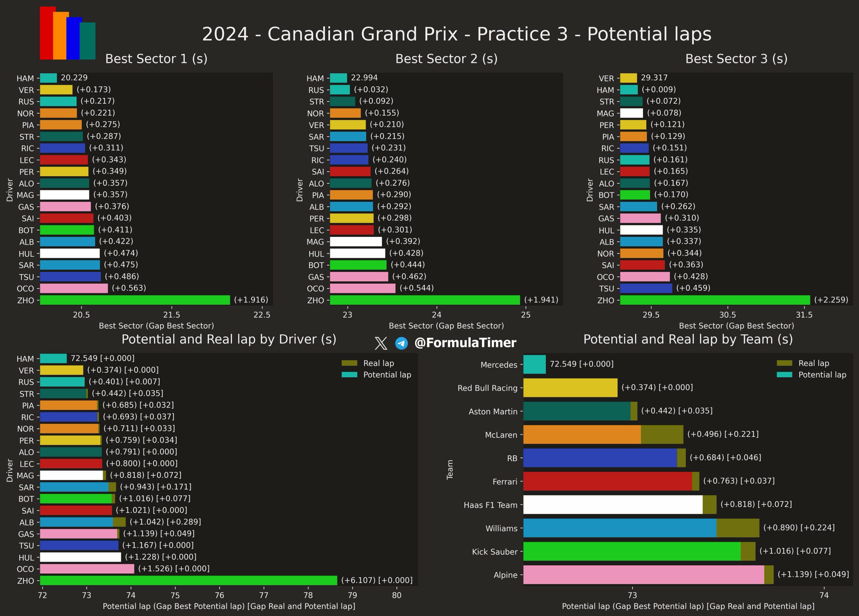Click ZHO's long bar in Potential lap by Driver
Image resolution: width=859 pixels, height=616 pixels.
coord(188,580)
